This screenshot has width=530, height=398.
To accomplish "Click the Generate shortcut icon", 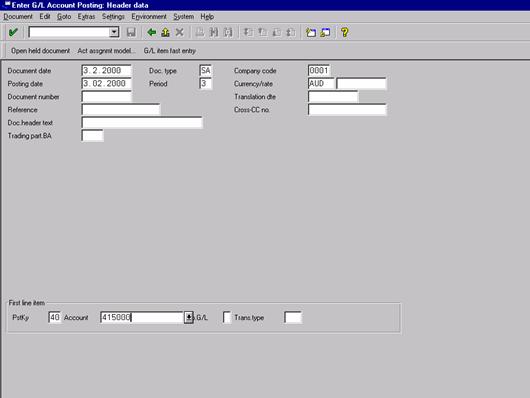I will coord(325,32).
